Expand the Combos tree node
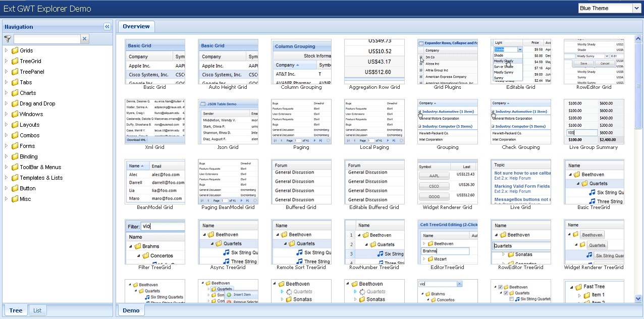 tap(6, 135)
